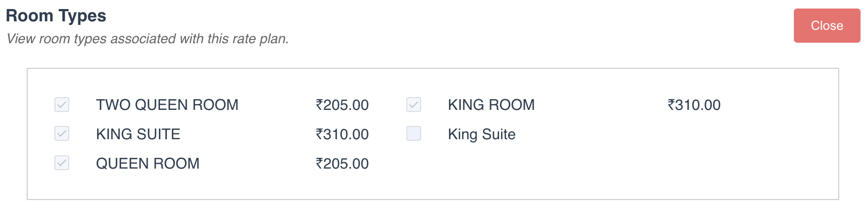Click the KING ROOM label text
The width and height of the screenshot is (868, 223).
point(491,105)
